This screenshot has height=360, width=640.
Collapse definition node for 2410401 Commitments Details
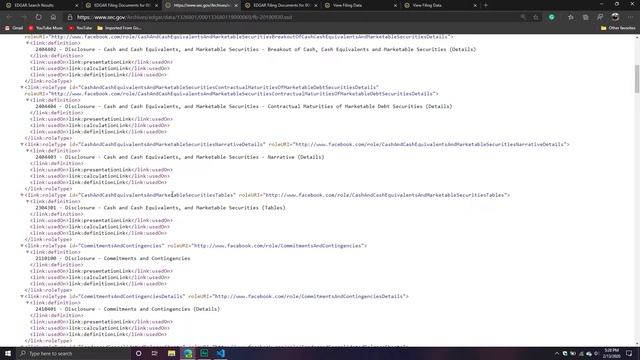pyautogui.click(x=27, y=302)
